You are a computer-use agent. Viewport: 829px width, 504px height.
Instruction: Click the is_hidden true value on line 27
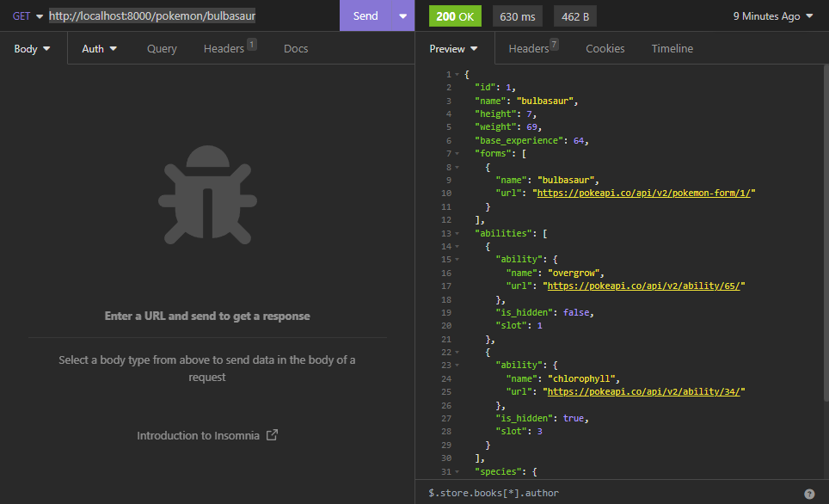click(x=573, y=418)
